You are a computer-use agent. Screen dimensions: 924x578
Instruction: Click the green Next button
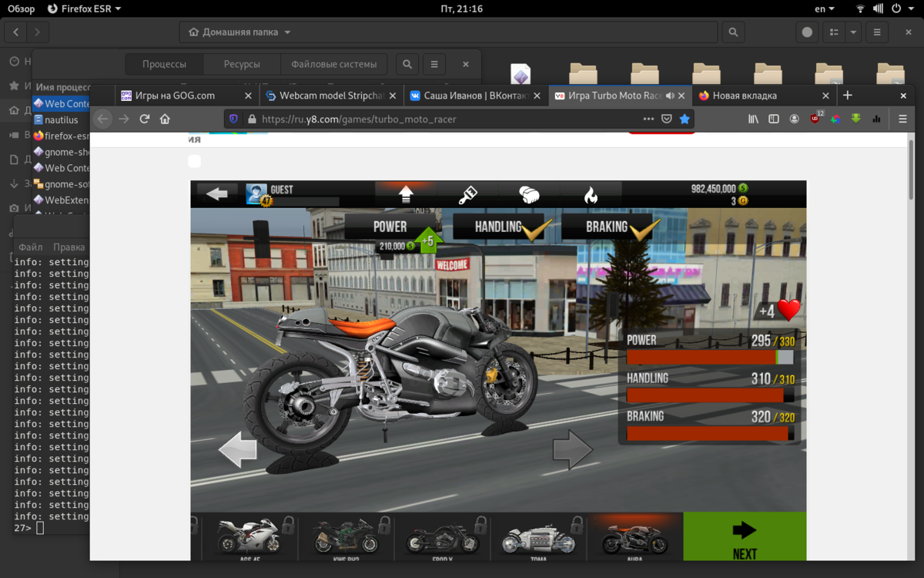[745, 536]
